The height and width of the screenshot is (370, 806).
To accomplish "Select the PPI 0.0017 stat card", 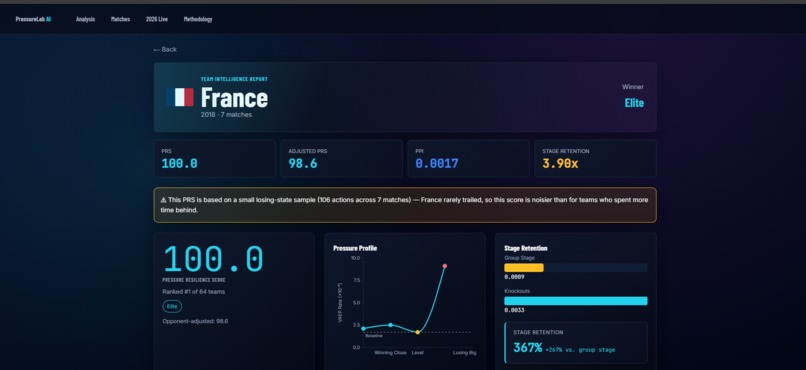I will 468,159.
